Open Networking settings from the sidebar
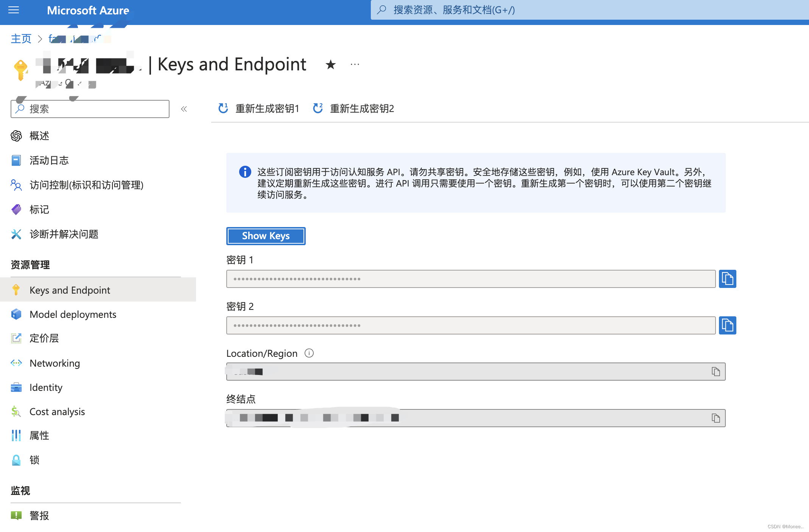 coord(54,363)
